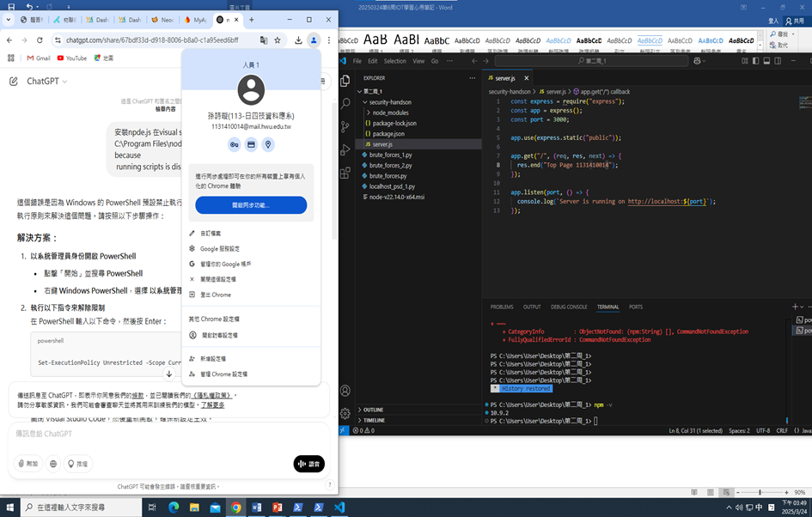This screenshot has height=517, width=812.
Task: Click the VS Code manage gear icon
Action: click(x=345, y=413)
